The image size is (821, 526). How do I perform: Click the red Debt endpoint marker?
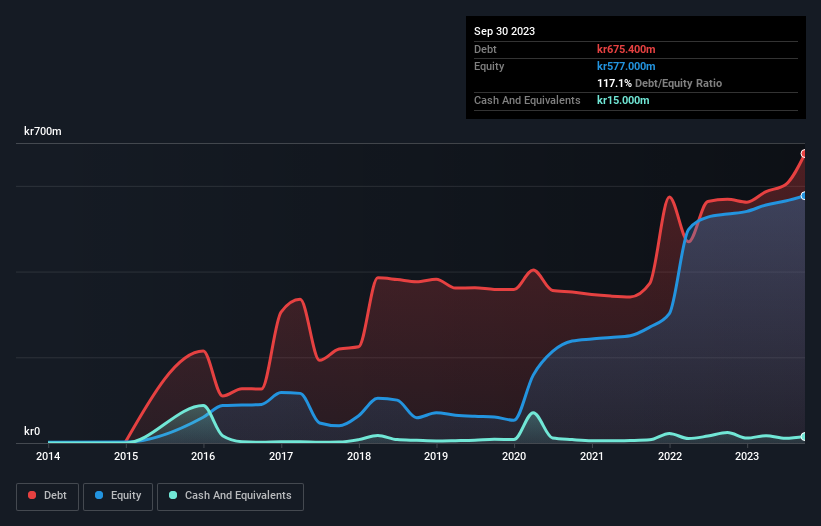click(804, 153)
